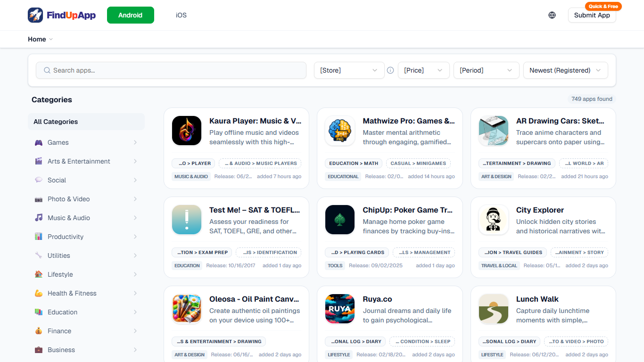Select the Lifestyle category label
The height and width of the screenshot is (362, 644).
click(60, 274)
